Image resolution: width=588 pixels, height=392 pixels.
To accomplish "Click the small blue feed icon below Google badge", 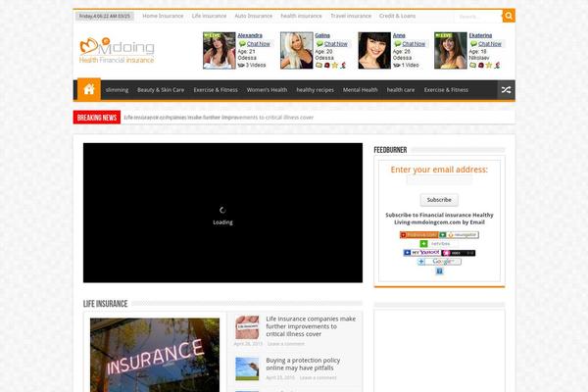I will point(439,270).
